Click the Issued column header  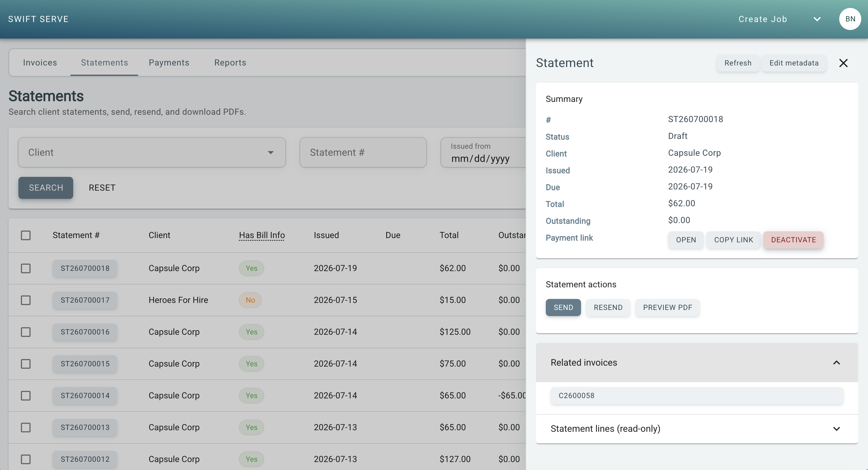tap(326, 235)
